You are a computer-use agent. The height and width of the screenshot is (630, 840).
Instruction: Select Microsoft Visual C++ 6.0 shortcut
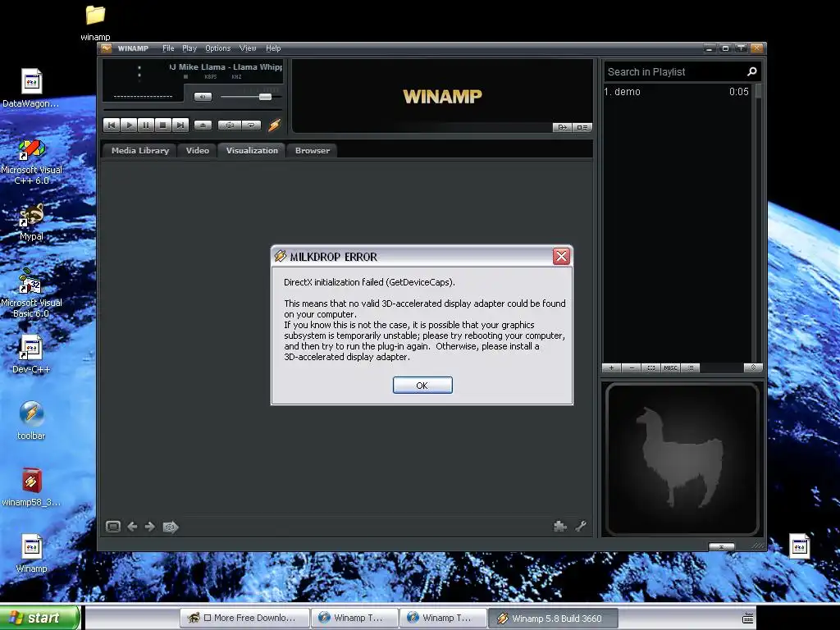[x=32, y=162]
